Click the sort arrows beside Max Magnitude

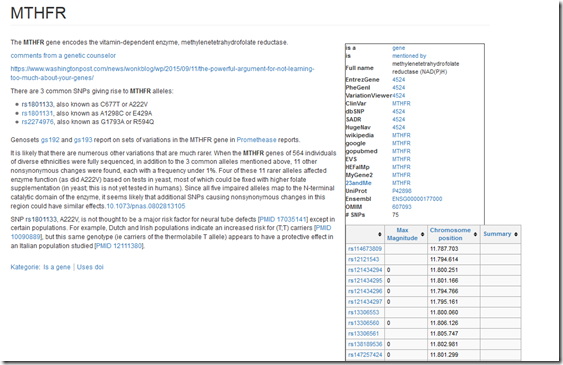(x=422, y=234)
